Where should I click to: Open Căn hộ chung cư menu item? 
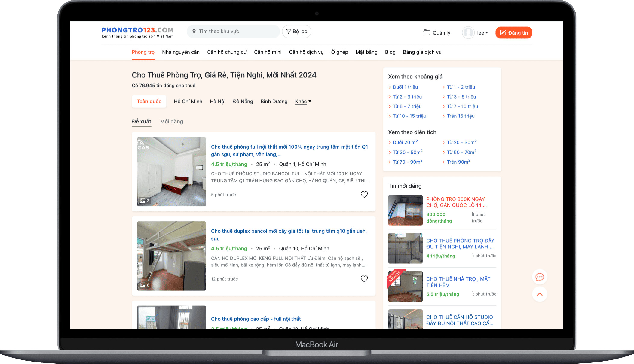pos(227,52)
